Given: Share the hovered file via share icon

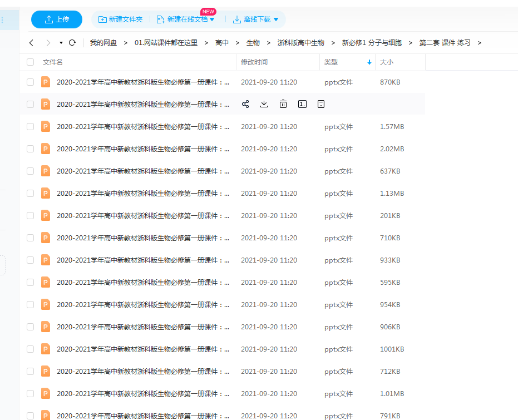Looking at the screenshot, I should click(x=245, y=105).
